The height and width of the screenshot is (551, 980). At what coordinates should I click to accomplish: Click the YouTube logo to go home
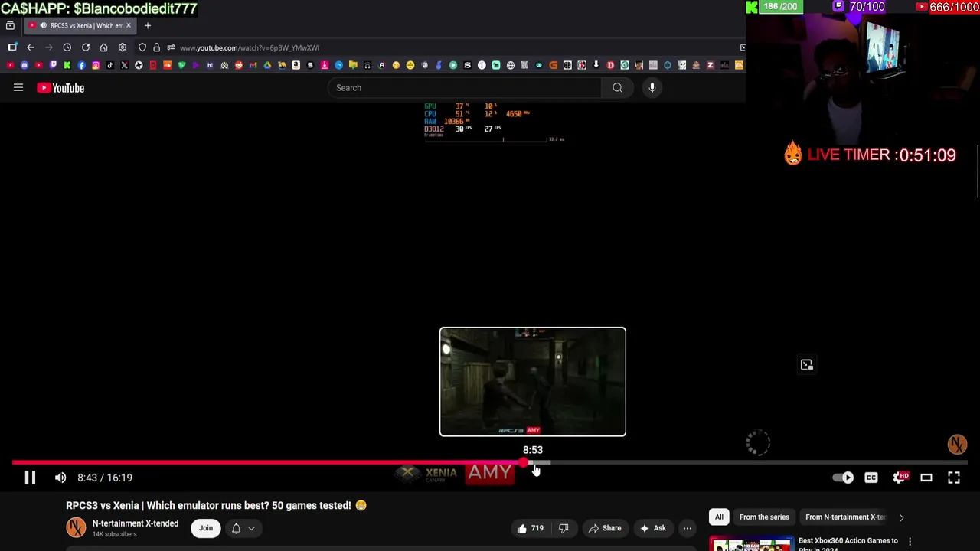click(x=60, y=88)
